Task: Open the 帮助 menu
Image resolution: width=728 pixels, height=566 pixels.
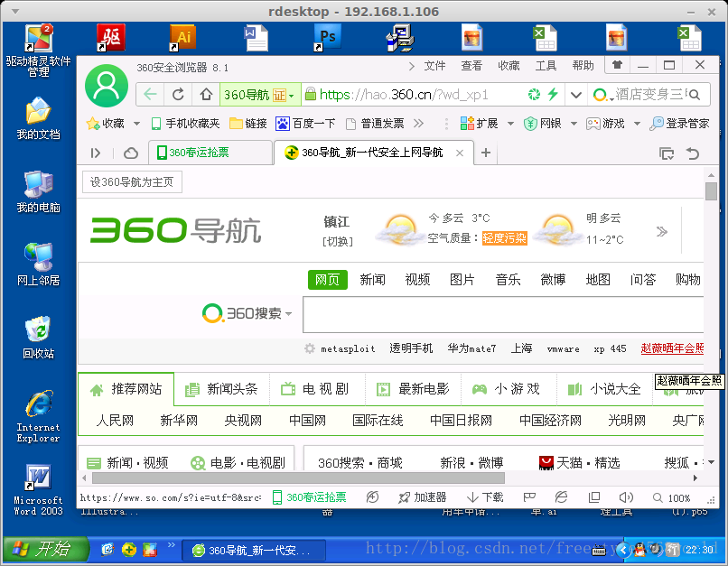Action: click(x=583, y=66)
